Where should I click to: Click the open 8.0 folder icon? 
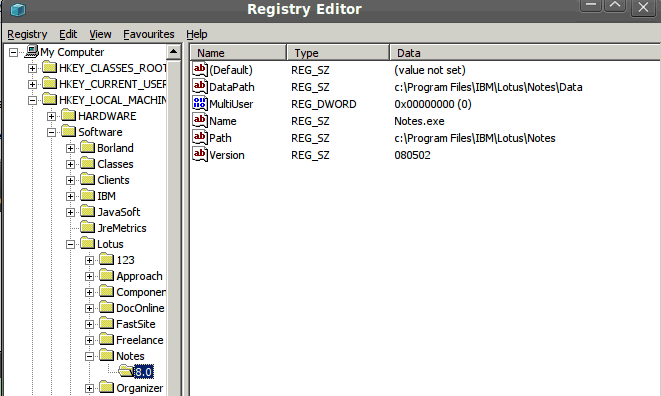click(x=126, y=372)
